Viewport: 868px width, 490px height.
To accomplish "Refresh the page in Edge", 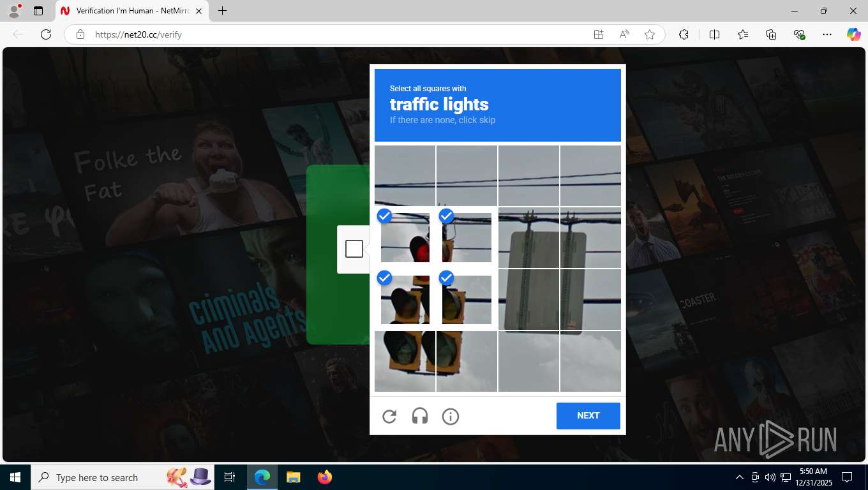I will click(46, 34).
